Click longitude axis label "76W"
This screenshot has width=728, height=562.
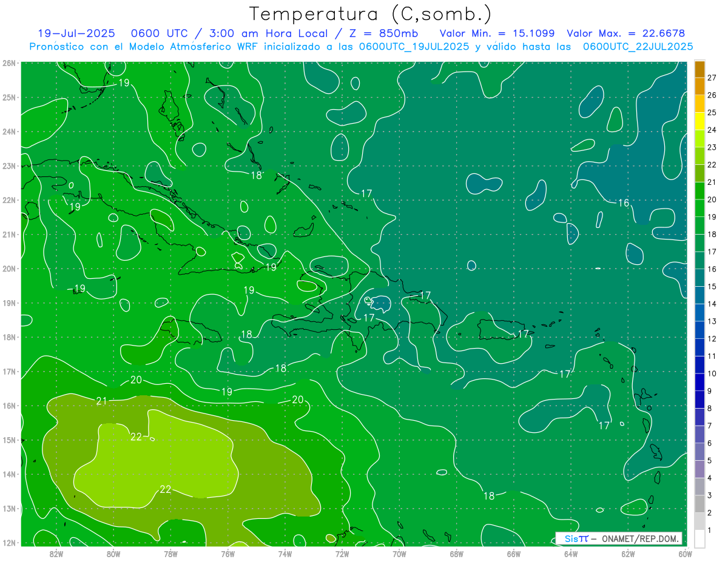(x=227, y=554)
